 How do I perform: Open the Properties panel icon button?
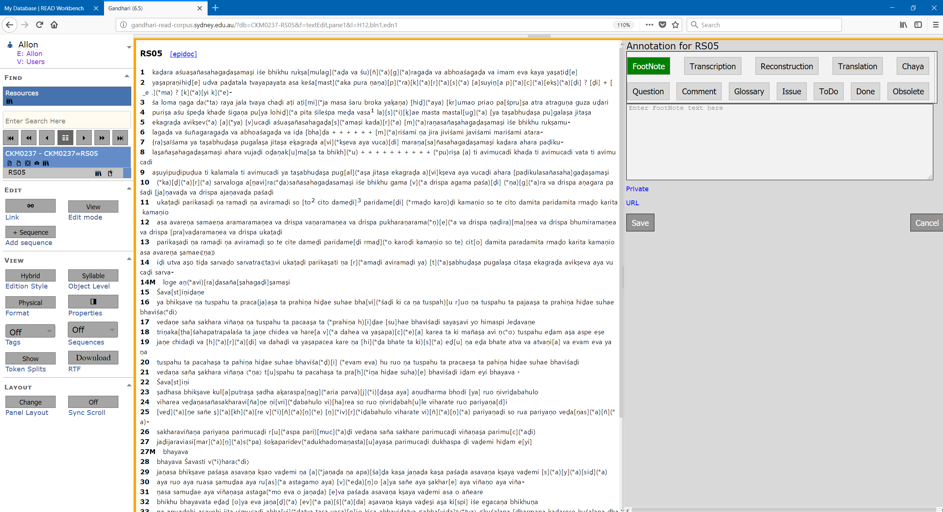click(x=93, y=301)
